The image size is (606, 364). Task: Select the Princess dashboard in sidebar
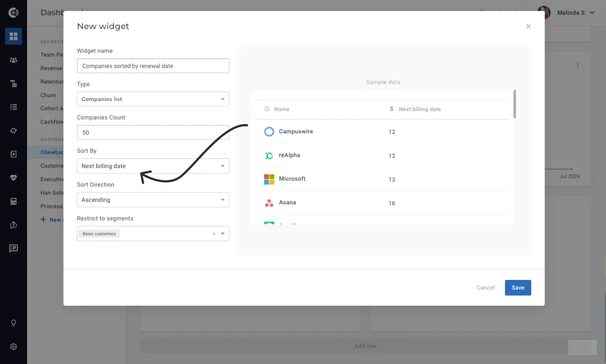[51, 206]
